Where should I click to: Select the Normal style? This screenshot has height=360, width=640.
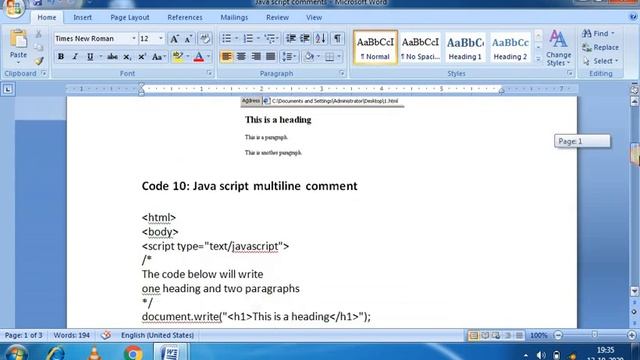(x=375, y=47)
